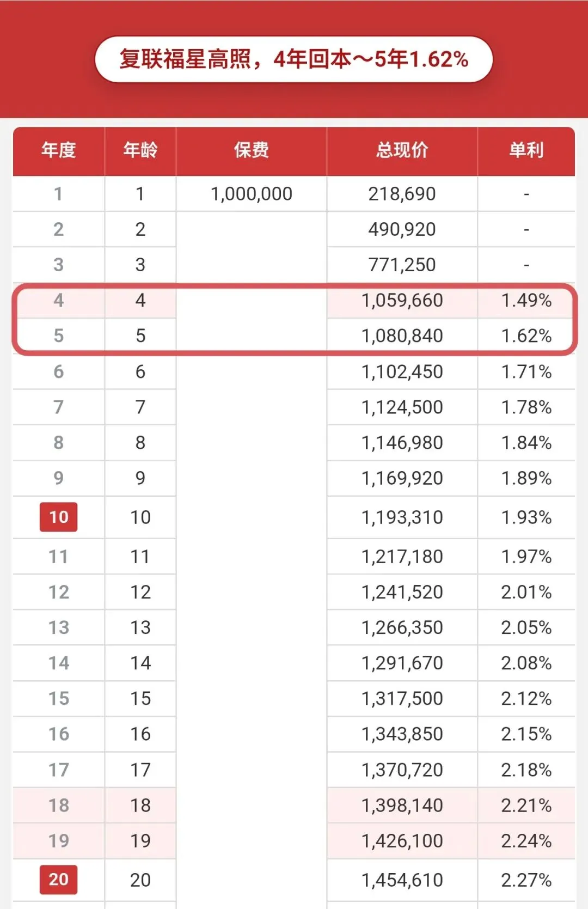Click cash value 1,454,610 in year 20
Screen dimensions: 588x909
[402, 880]
